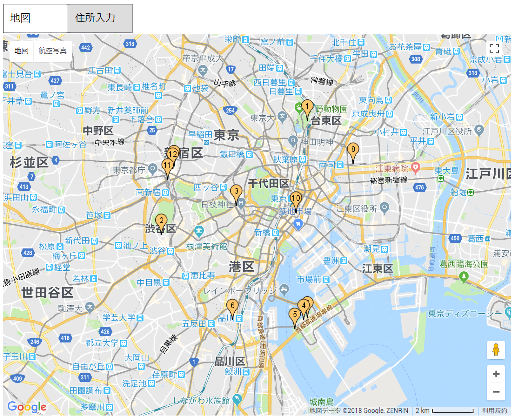Toggle fullscreen map view
The width and height of the screenshot is (515, 420).
point(494,49)
